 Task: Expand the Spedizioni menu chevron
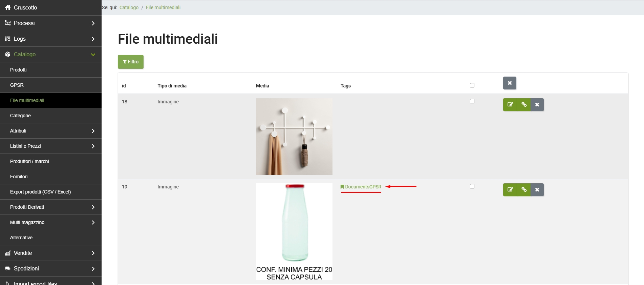[93, 269]
